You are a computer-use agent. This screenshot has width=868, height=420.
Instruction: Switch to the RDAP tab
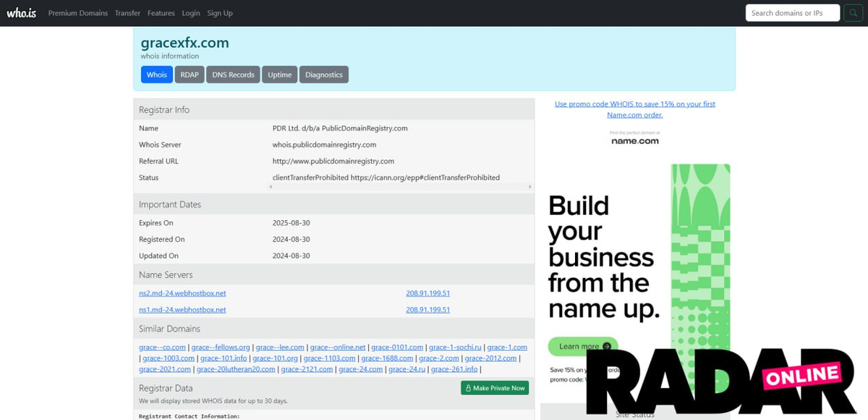pyautogui.click(x=190, y=75)
